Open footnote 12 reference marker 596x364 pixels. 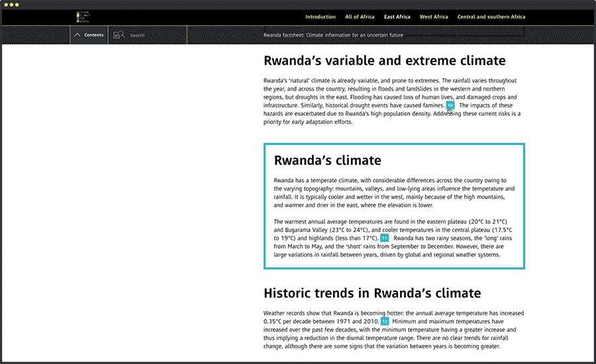click(385, 322)
